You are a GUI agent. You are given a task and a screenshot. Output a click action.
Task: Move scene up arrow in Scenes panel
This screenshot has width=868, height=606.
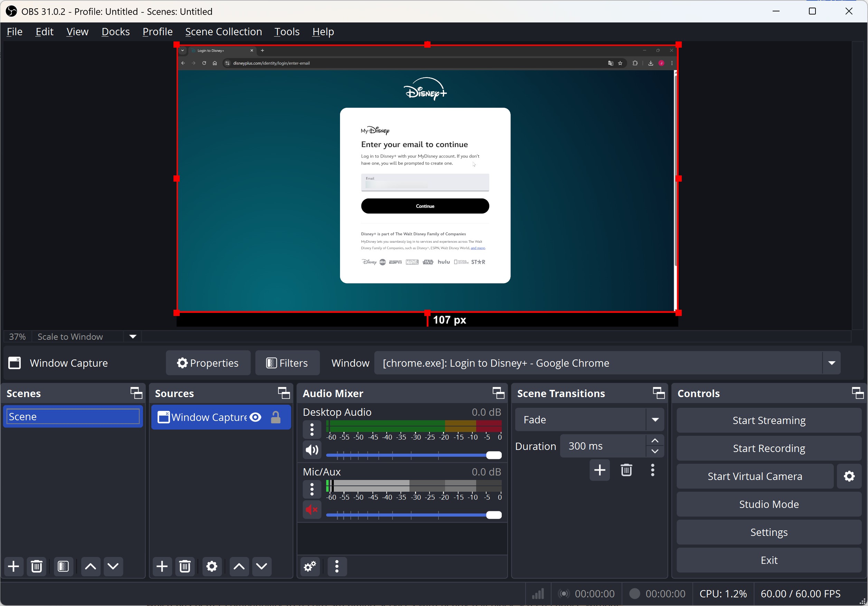(90, 566)
